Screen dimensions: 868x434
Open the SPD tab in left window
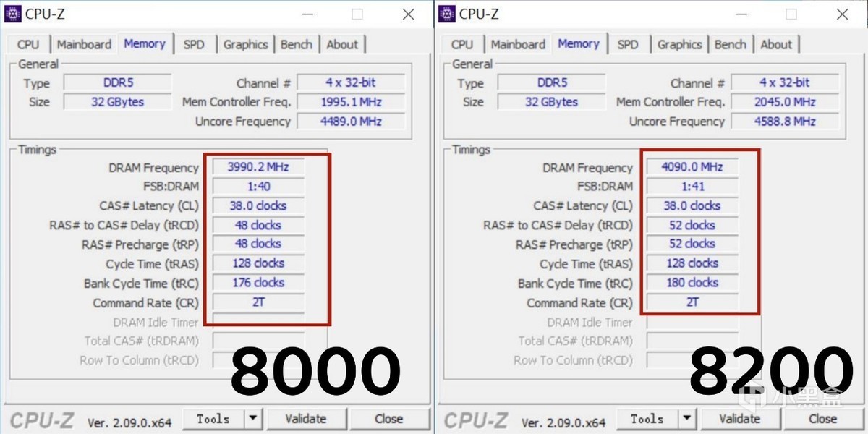click(194, 44)
